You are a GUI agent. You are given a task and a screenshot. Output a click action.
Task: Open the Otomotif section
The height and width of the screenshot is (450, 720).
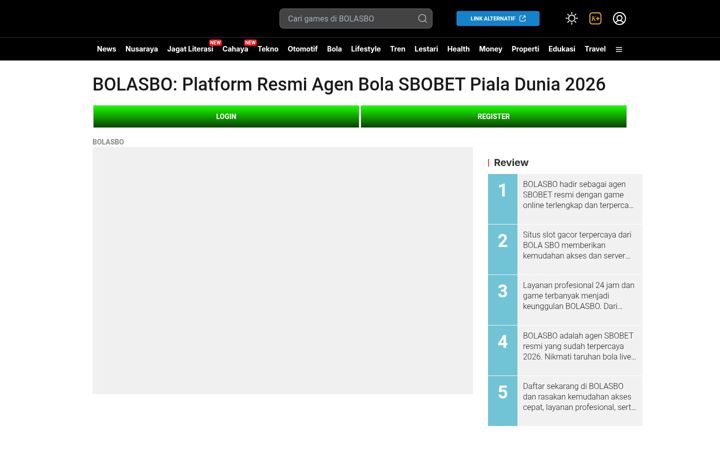[303, 49]
